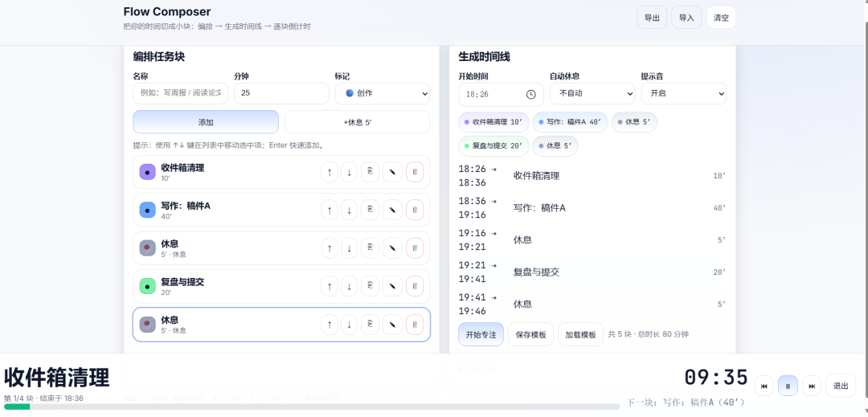Click the 09:35 countdown timer
This screenshot has width=868, height=417.
pyautogui.click(x=716, y=377)
